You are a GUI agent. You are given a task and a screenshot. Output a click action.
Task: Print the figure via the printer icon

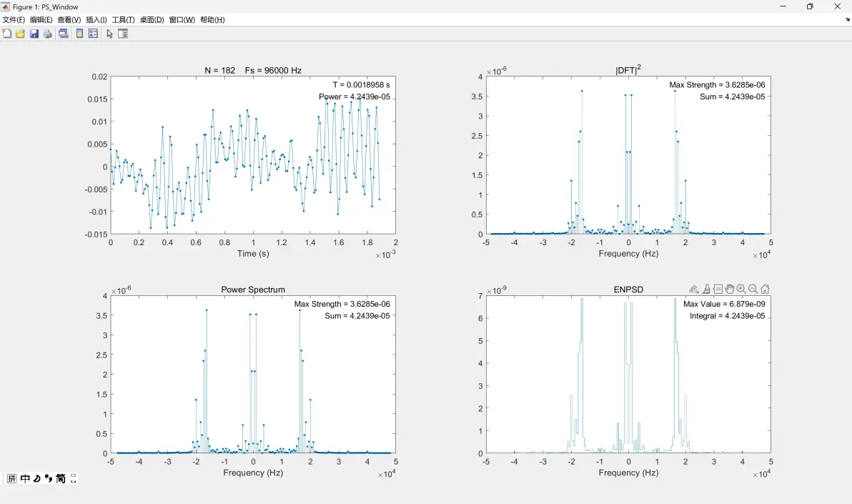(48, 34)
